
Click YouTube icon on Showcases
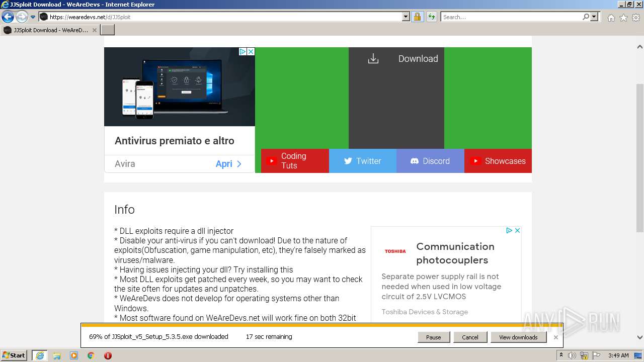475,161
